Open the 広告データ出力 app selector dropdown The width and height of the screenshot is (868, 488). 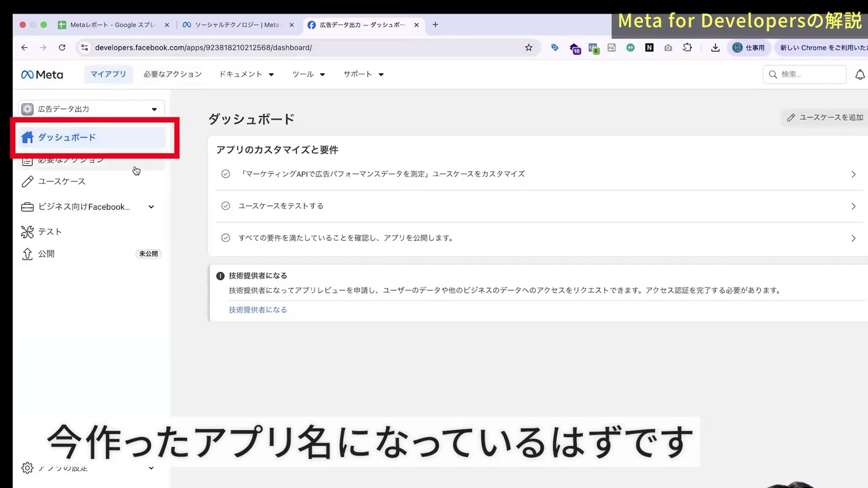(91, 109)
